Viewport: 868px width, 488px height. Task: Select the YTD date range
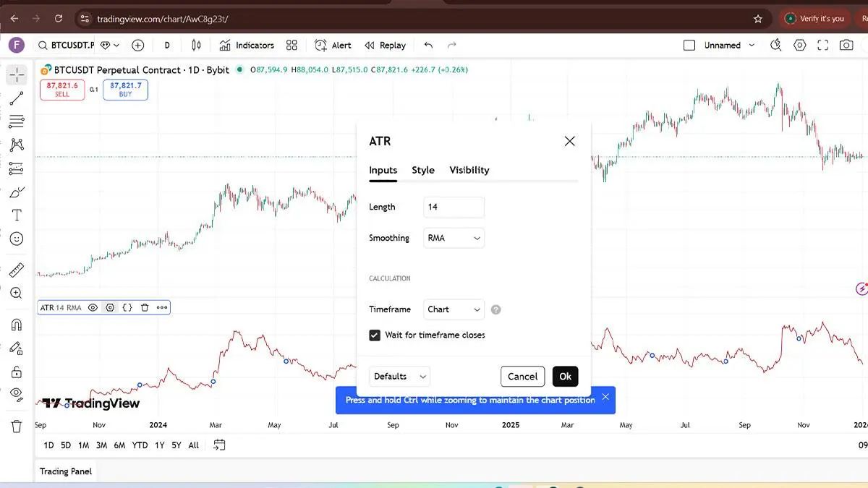pos(140,445)
